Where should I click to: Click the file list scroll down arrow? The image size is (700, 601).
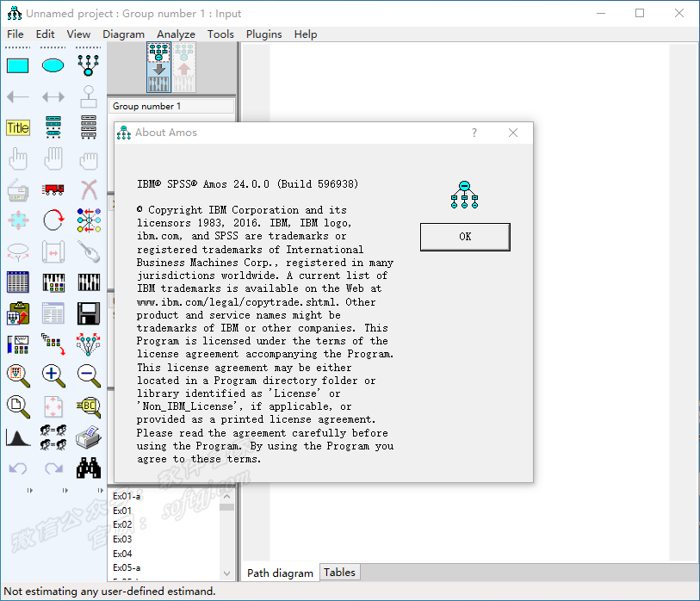click(x=226, y=573)
